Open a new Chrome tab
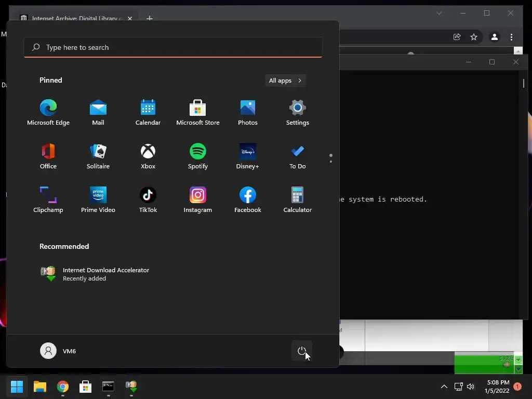This screenshot has width=532, height=399. point(149,18)
